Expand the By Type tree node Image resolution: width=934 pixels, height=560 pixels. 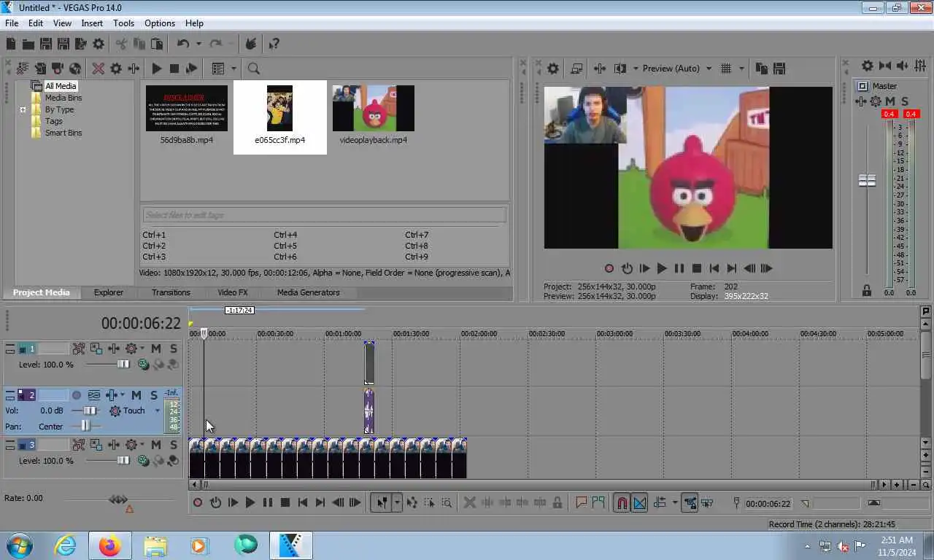click(x=23, y=110)
